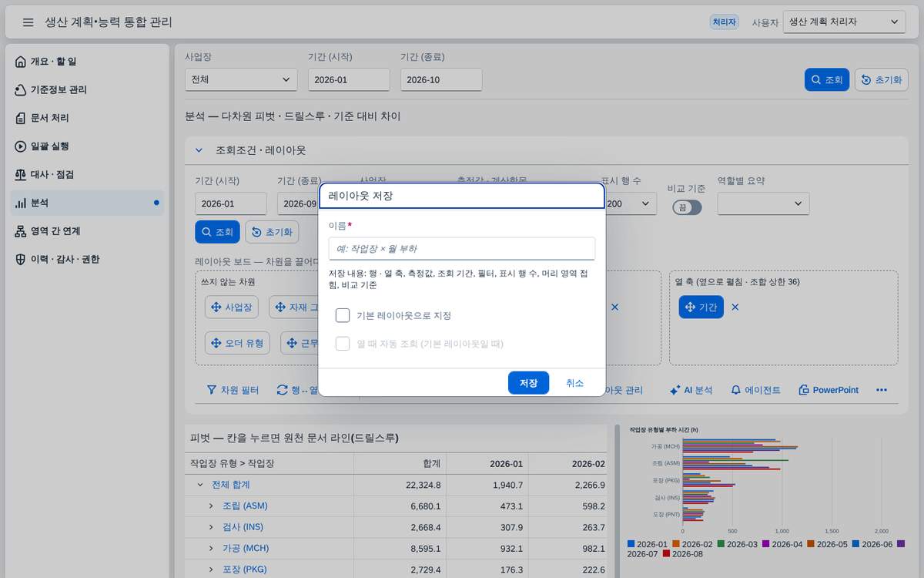Click the 이력·감사·권한 shield icon
The height and width of the screenshot is (578, 924).
click(21, 260)
